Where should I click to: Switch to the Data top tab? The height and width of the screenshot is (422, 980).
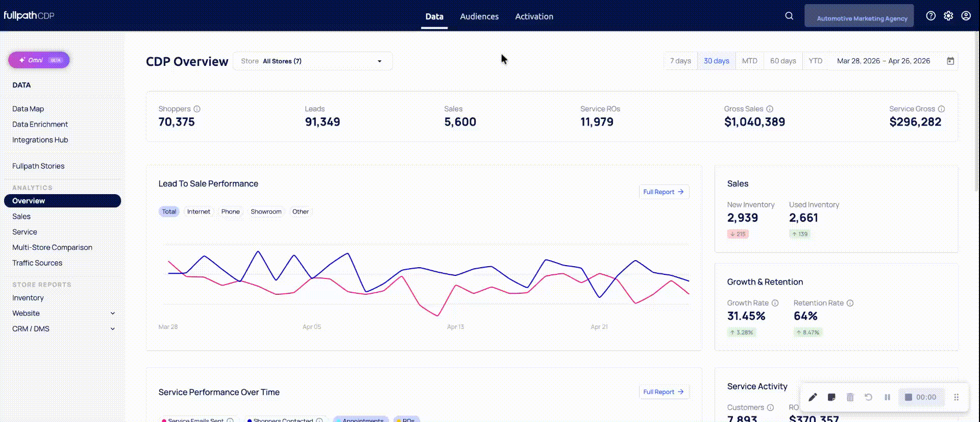pyautogui.click(x=434, y=16)
